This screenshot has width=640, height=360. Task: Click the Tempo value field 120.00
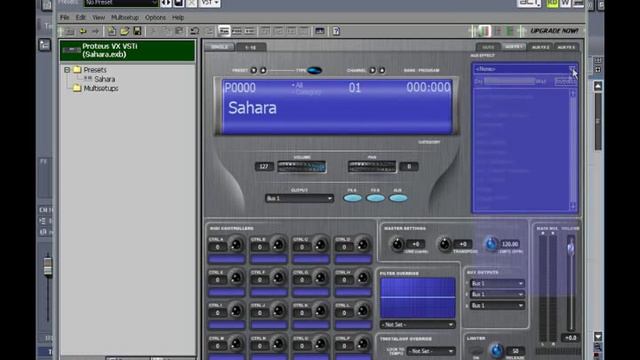510,244
